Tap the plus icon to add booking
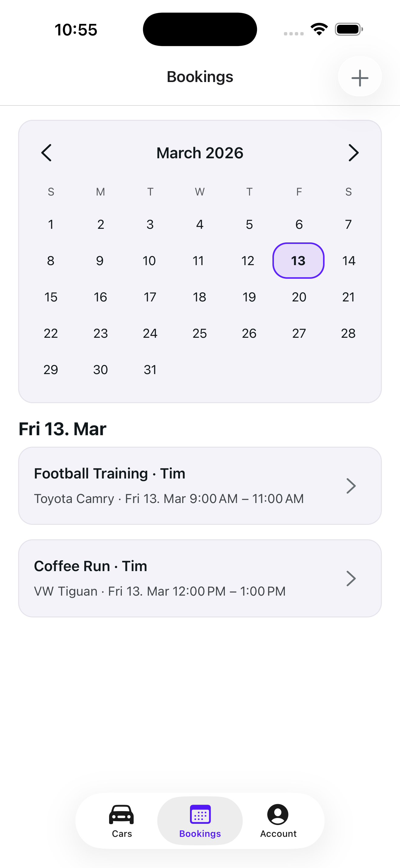The width and height of the screenshot is (400, 868). (359, 77)
